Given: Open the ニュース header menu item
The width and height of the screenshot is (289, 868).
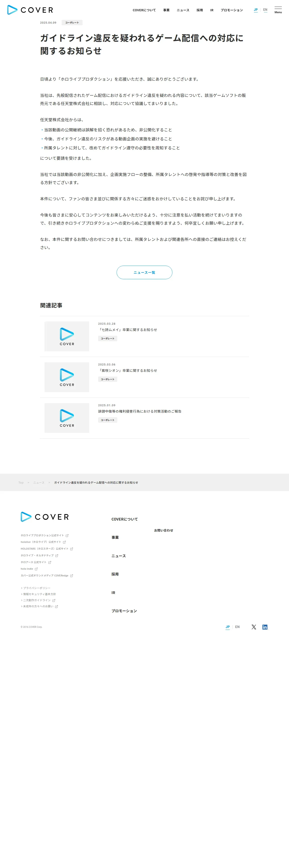Looking at the screenshot, I should (183, 10).
